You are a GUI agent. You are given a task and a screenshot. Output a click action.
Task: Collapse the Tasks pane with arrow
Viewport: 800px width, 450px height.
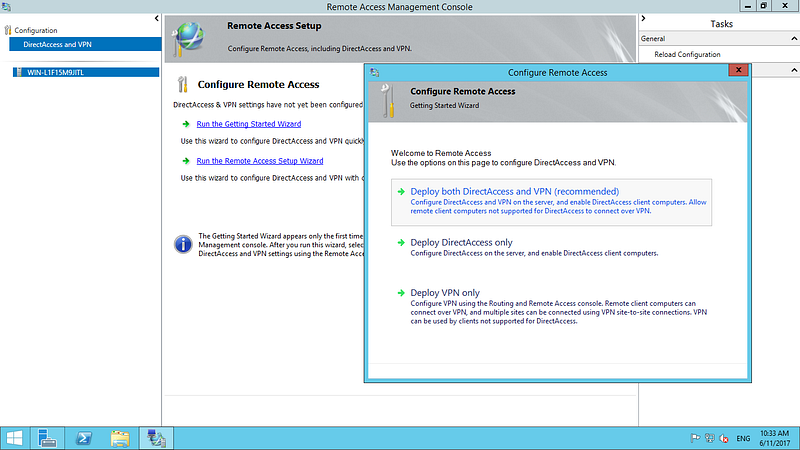(643, 18)
